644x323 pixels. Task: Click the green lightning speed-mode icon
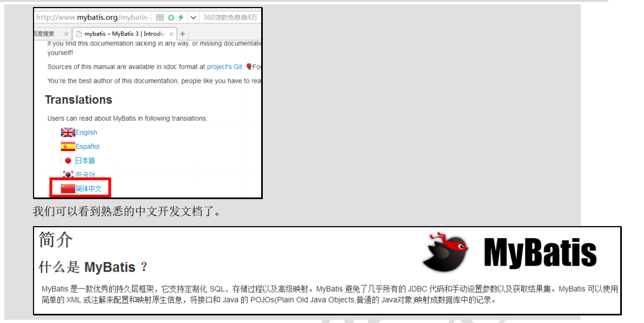tap(181, 17)
